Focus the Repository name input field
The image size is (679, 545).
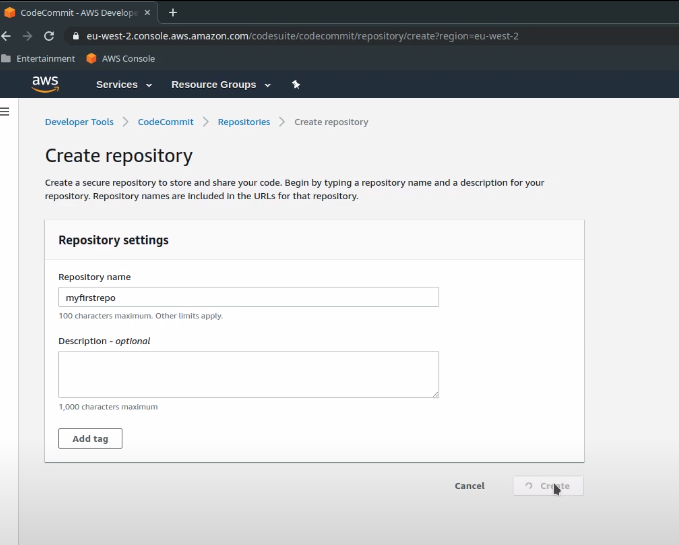pyautogui.click(x=249, y=297)
